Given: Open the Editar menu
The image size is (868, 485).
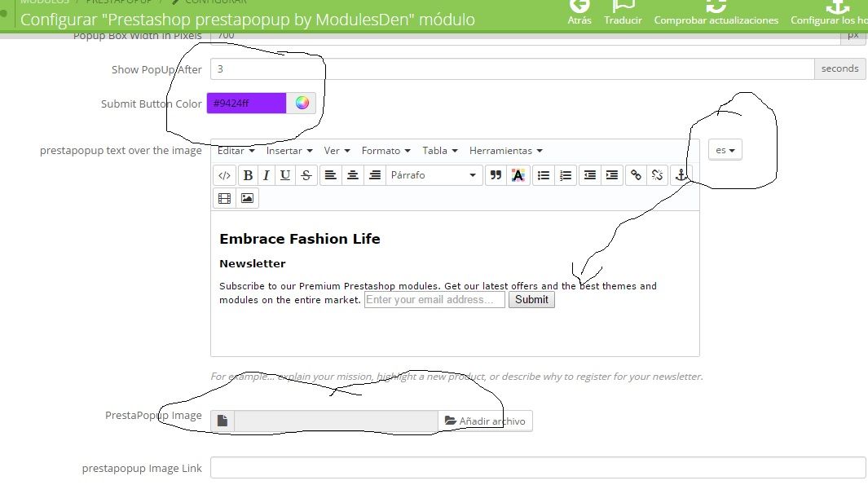Looking at the screenshot, I should point(236,151).
